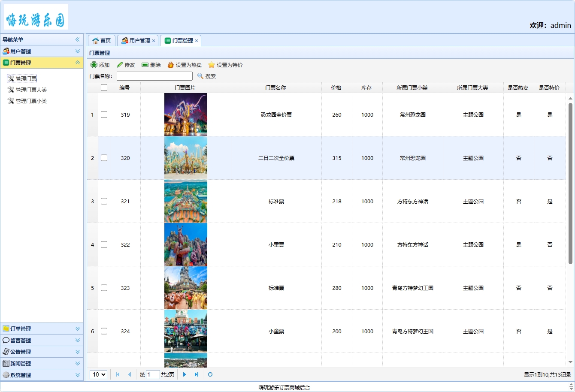Click the 删除 (Delete) icon
Screen dimensions: 575x392
[x=146, y=65]
